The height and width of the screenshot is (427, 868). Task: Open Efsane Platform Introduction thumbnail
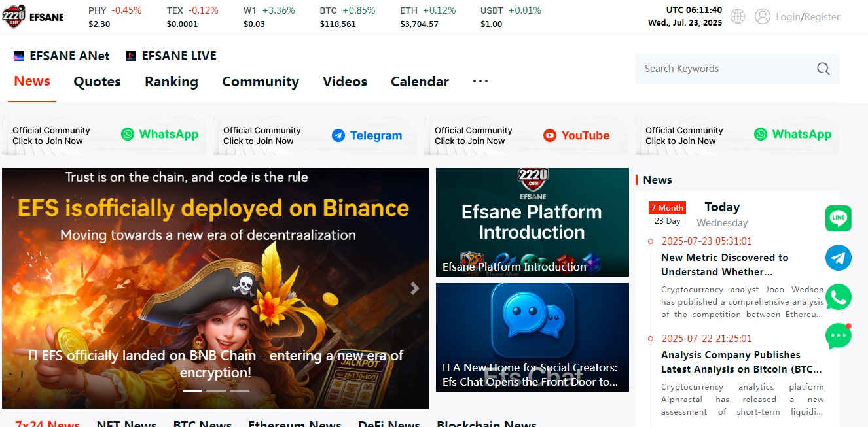532,222
